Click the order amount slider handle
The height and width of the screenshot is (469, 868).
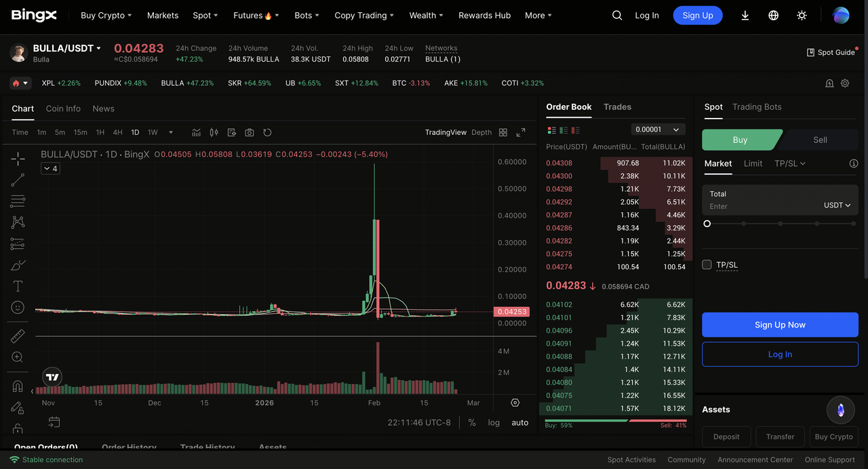click(707, 224)
